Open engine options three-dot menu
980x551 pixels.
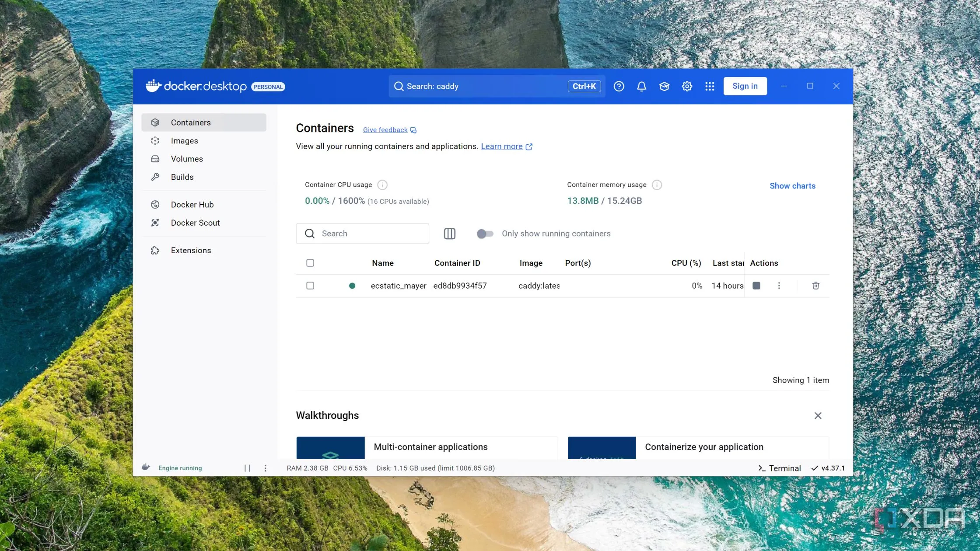[x=265, y=468]
